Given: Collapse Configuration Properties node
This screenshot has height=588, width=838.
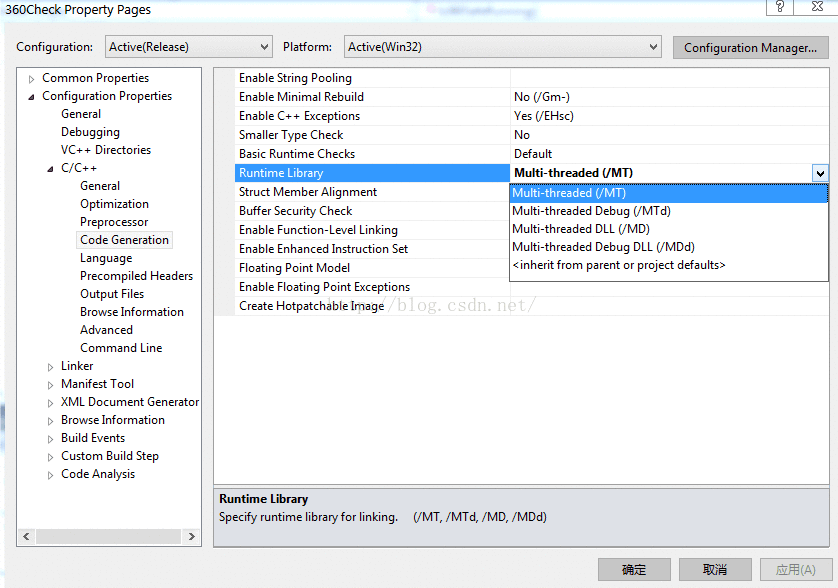Looking at the screenshot, I should click(x=32, y=97).
